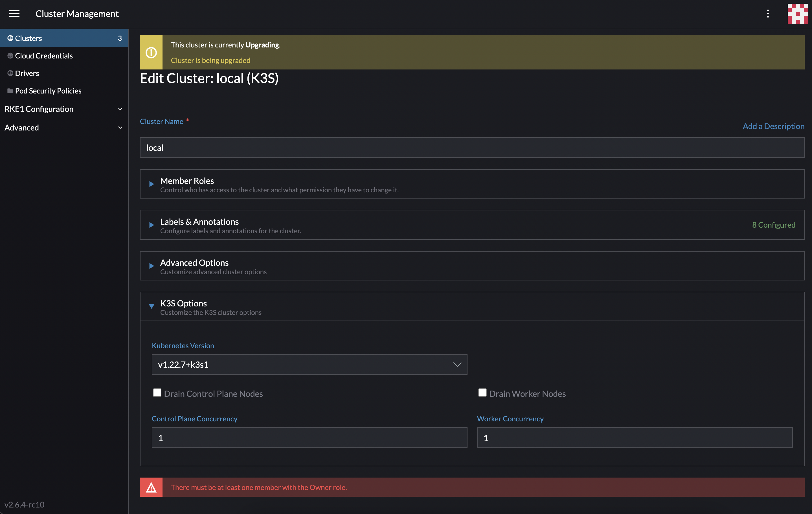Enable Drain Control Plane Nodes
The image size is (812, 514).
157,393
